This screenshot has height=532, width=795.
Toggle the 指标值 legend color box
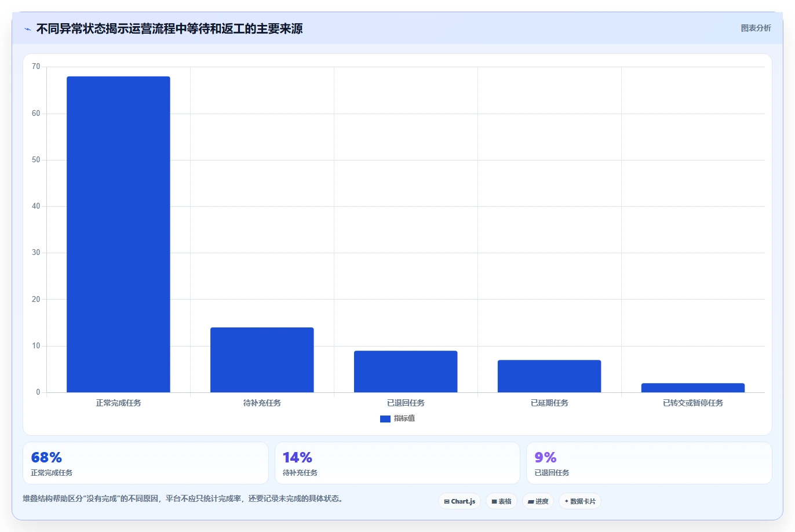(x=385, y=418)
